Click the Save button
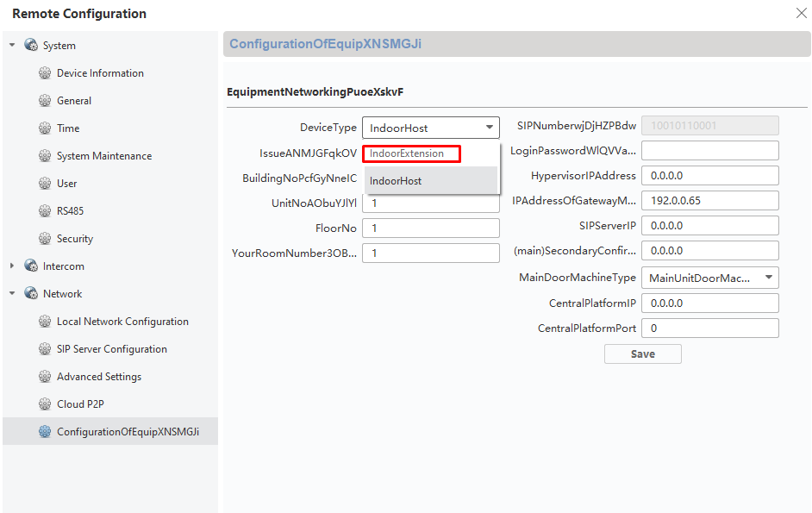The image size is (812, 513). [x=643, y=353]
